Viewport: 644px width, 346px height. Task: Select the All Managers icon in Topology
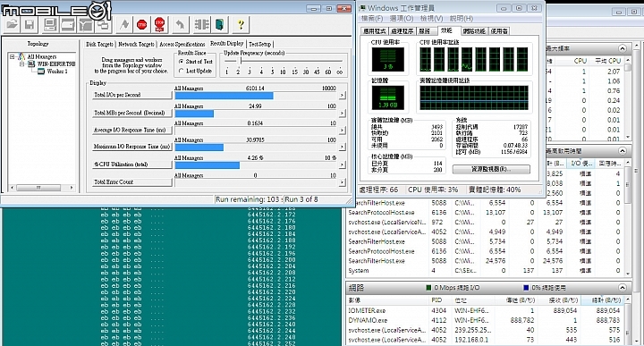[x=21, y=56]
